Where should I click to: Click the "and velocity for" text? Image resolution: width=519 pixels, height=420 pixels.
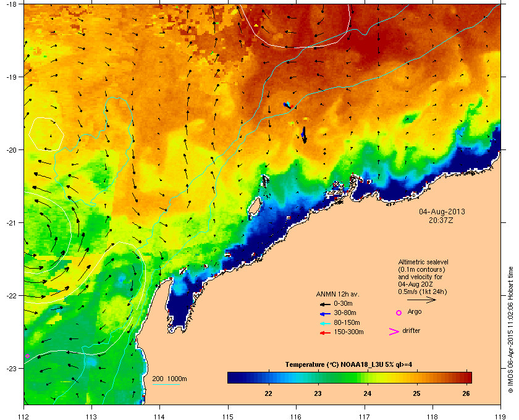point(420,277)
